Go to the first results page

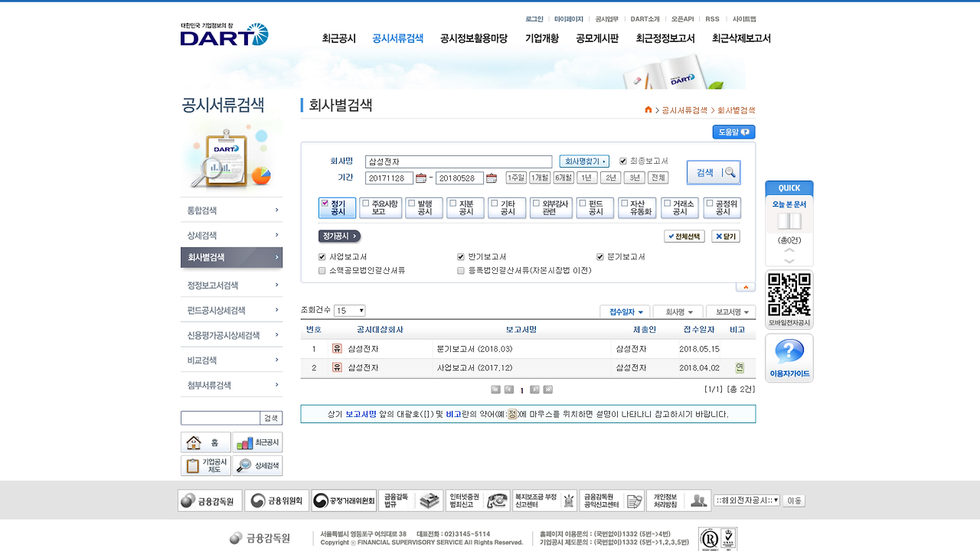coord(496,390)
